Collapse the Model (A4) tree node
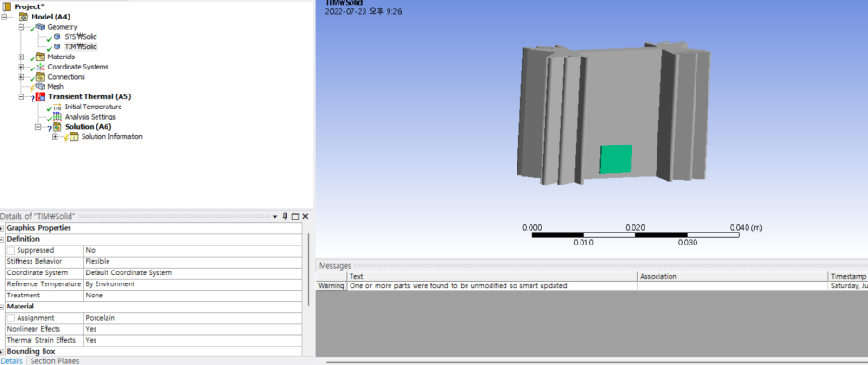Image resolution: width=868 pixels, height=365 pixels. tap(5, 17)
